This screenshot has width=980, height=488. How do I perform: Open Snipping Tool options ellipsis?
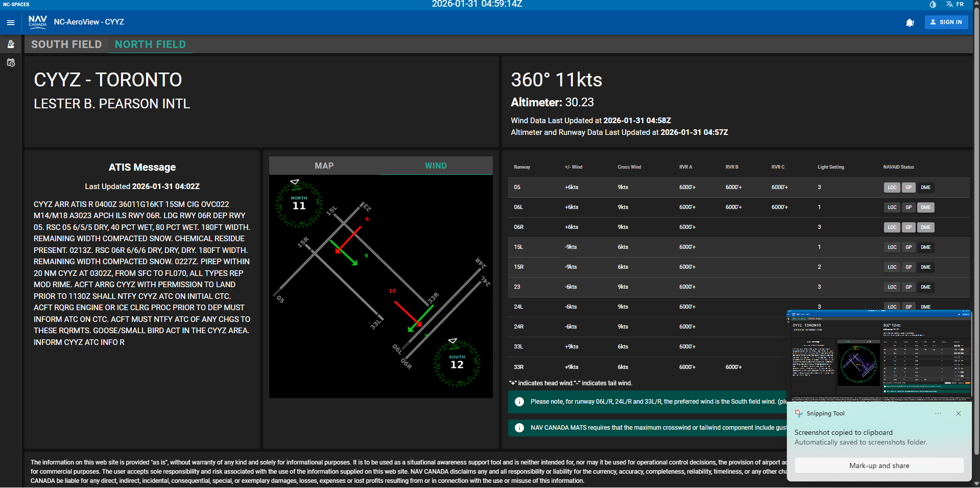pyautogui.click(x=938, y=414)
